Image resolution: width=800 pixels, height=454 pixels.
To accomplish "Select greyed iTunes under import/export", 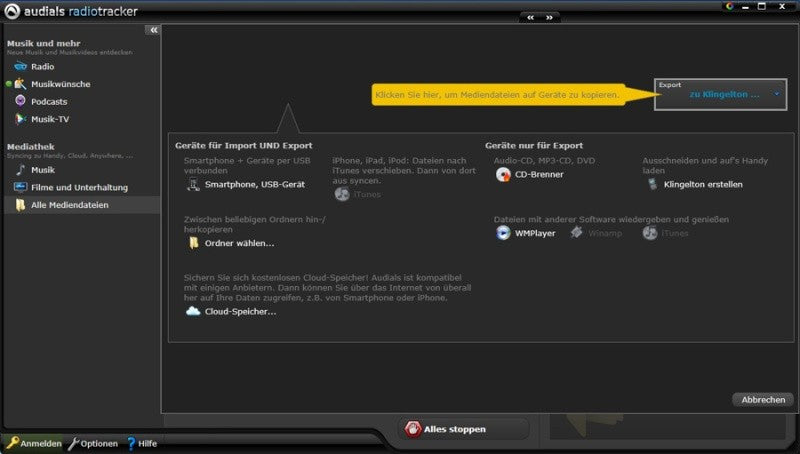I will [367, 194].
